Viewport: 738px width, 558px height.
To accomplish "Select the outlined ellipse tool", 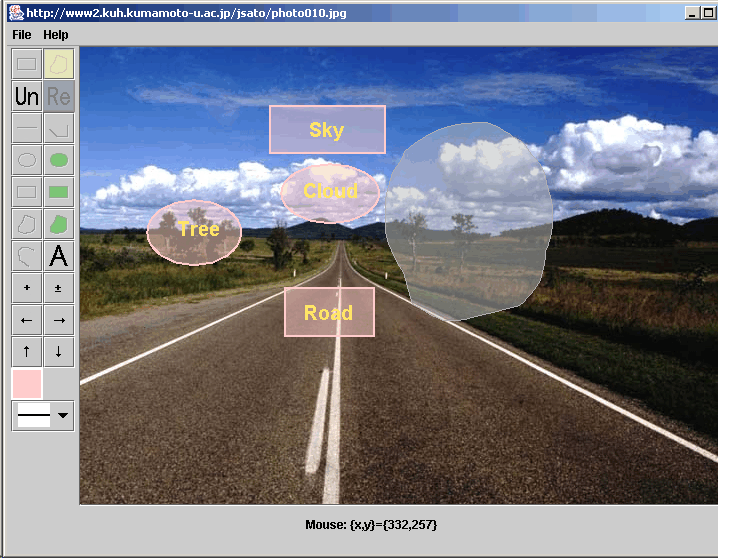I will coord(26,160).
